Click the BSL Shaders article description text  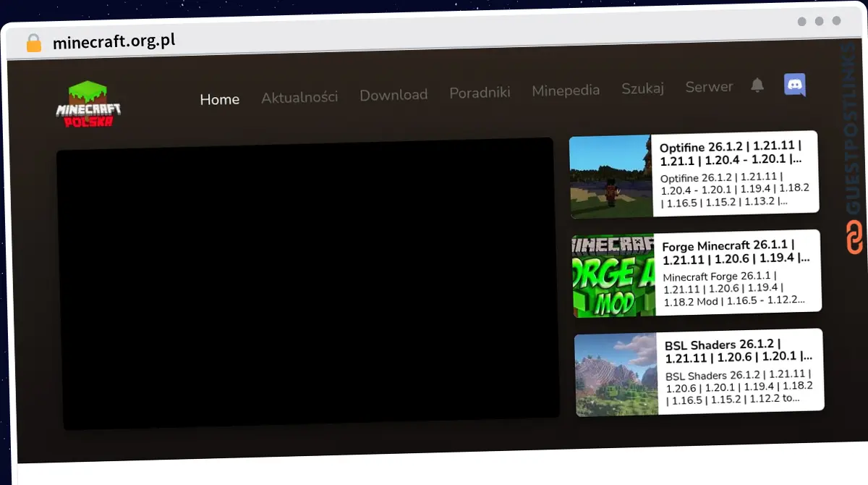[x=739, y=387]
